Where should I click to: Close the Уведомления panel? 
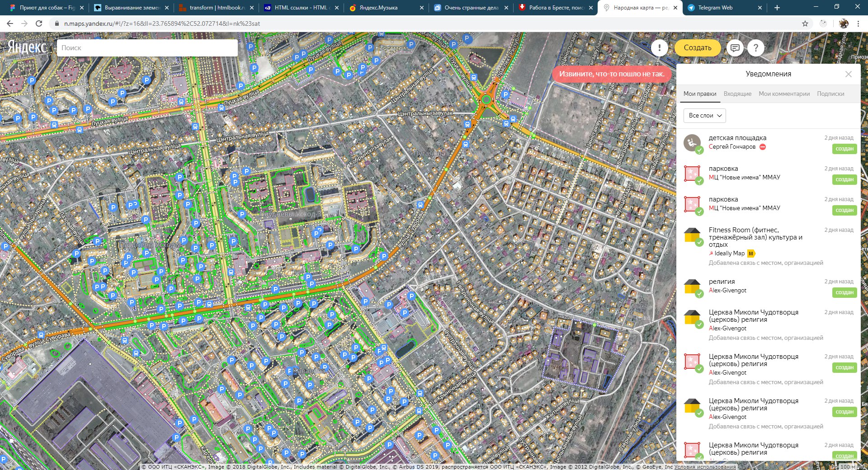[849, 74]
